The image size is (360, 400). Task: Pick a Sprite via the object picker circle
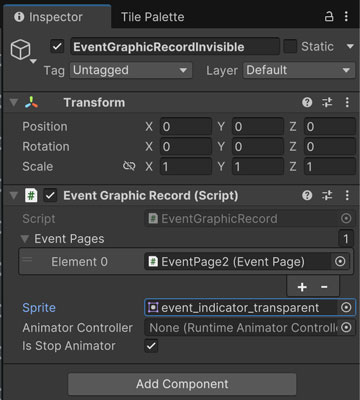[x=346, y=307]
